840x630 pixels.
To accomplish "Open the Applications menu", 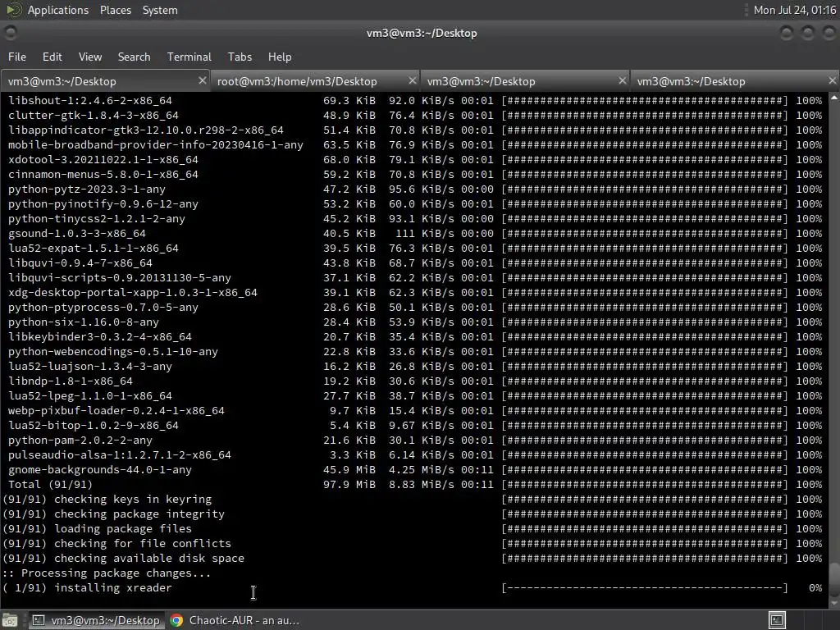I will [58, 10].
